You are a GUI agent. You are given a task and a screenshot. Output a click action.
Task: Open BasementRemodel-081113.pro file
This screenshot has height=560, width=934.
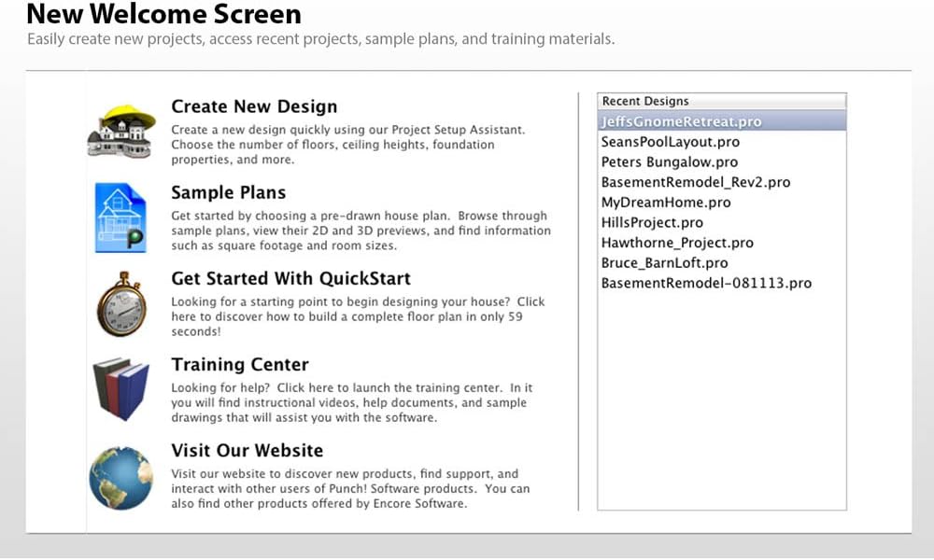click(x=706, y=283)
